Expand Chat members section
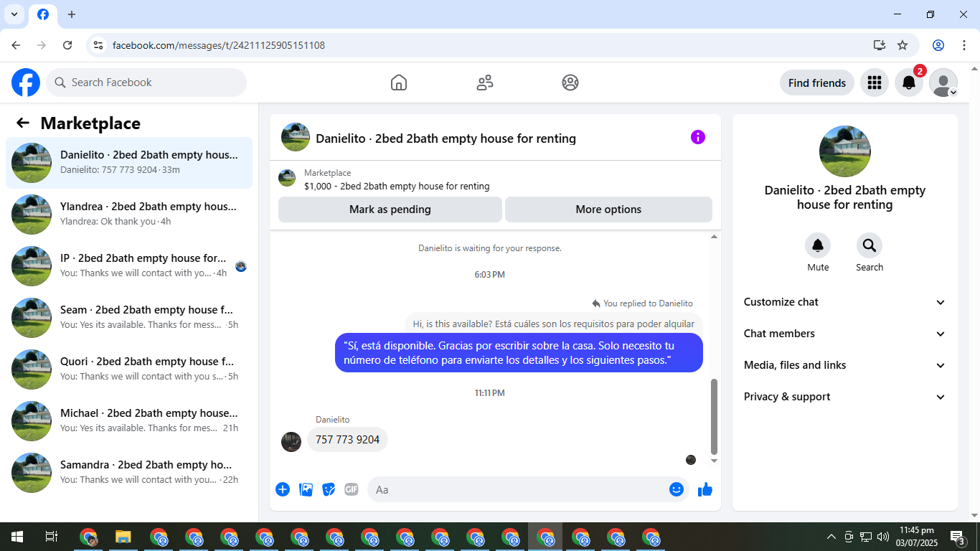 [x=845, y=334]
